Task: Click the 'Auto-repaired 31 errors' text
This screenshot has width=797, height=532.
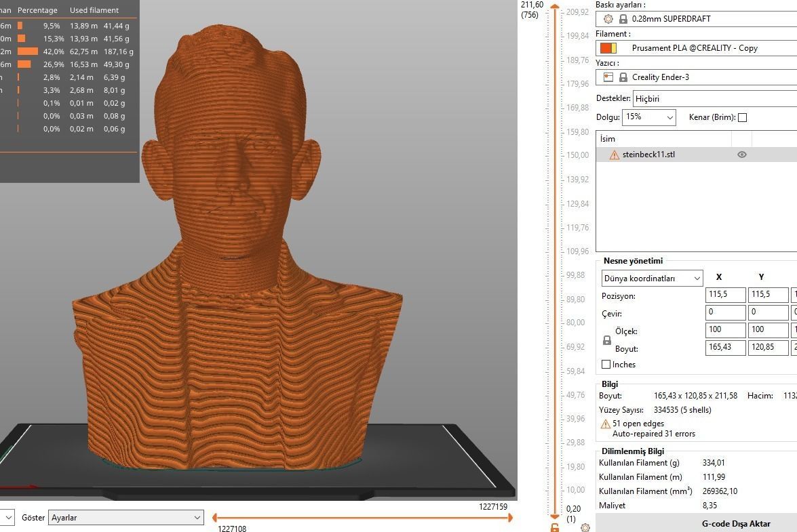Action: pyautogui.click(x=654, y=434)
